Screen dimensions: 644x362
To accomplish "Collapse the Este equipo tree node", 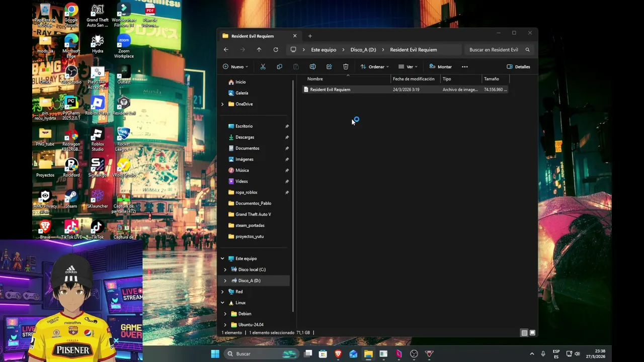I will click(x=222, y=258).
